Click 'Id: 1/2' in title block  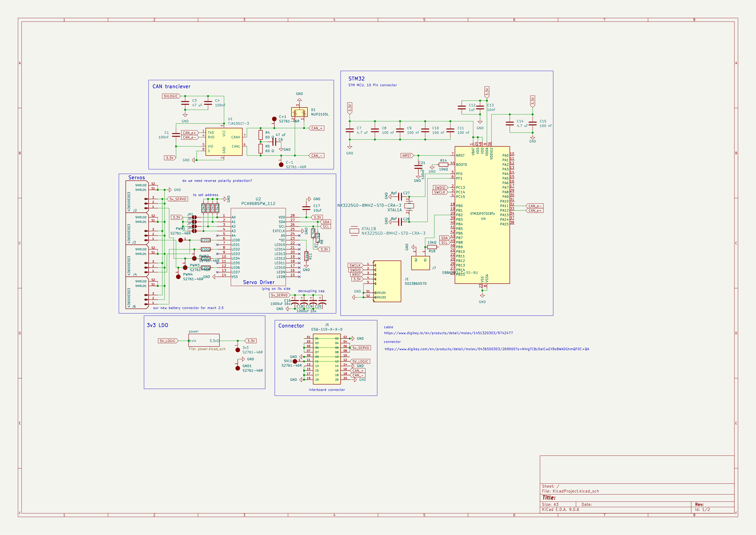pyautogui.click(x=702, y=510)
